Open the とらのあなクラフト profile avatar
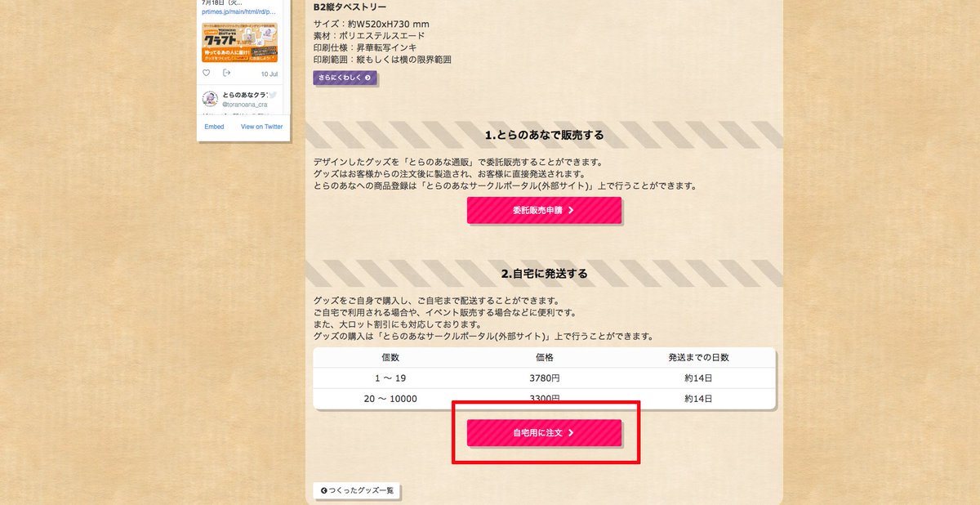This screenshot has height=505, width=980. [x=210, y=99]
